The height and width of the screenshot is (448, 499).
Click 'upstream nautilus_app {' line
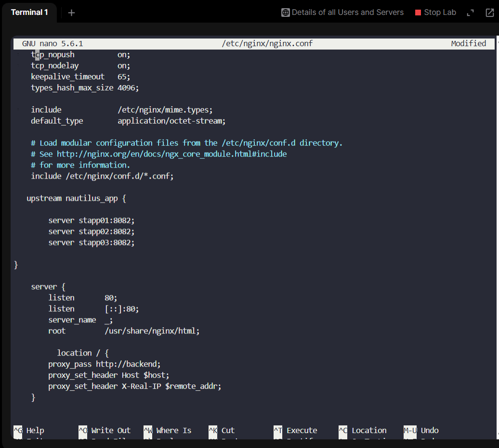point(77,198)
